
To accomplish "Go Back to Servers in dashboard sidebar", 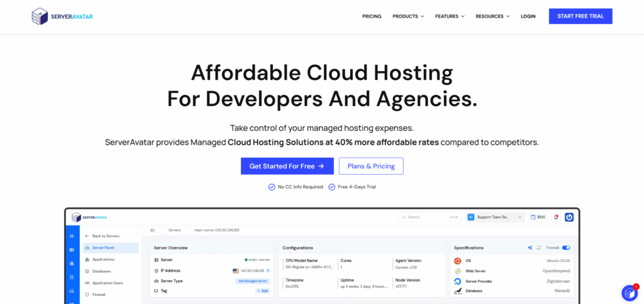I will coord(103,236).
